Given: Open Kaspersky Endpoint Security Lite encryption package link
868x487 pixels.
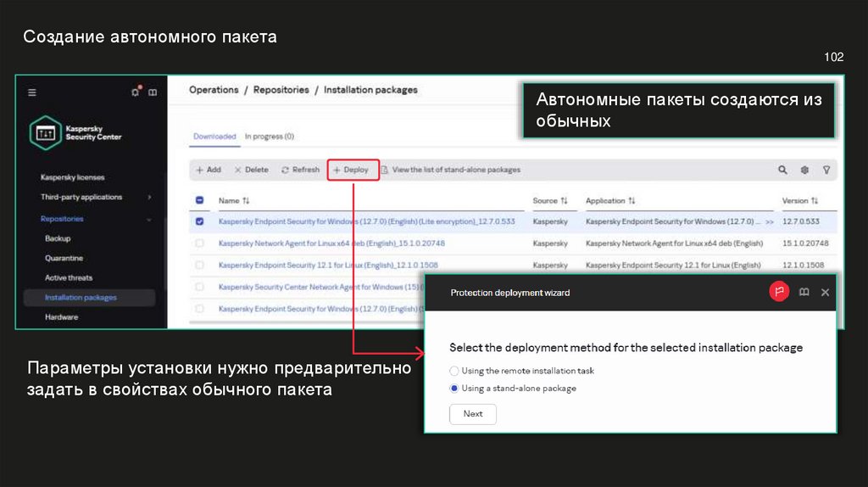Looking at the screenshot, I should pyautogui.click(x=366, y=221).
